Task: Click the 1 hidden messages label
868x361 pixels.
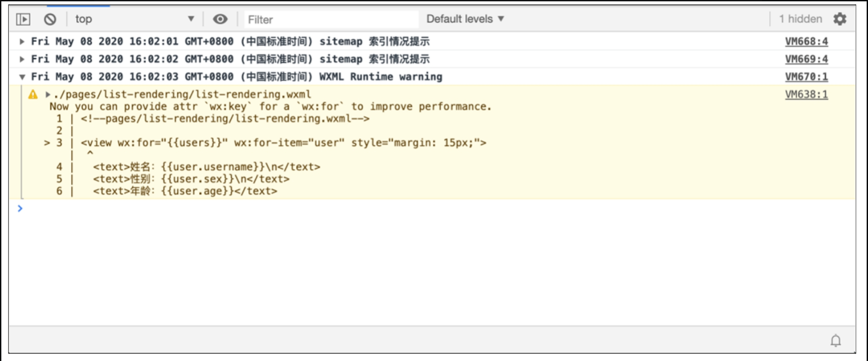Action: click(x=800, y=19)
